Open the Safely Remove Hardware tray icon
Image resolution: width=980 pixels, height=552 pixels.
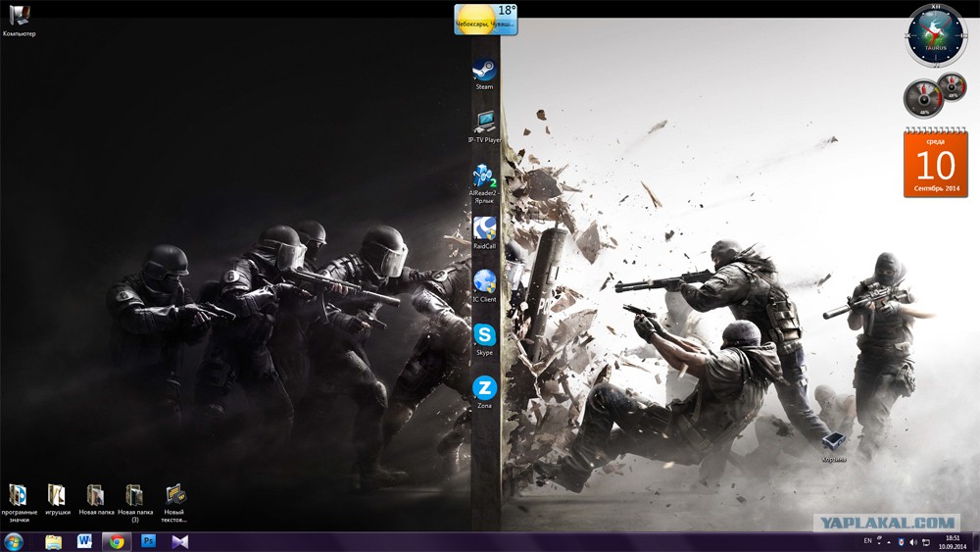click(x=926, y=542)
